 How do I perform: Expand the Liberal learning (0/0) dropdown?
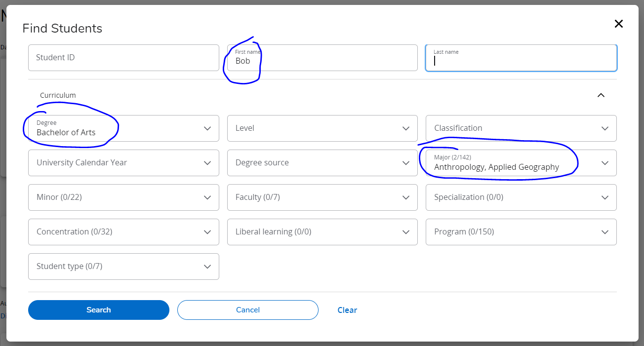pos(322,232)
